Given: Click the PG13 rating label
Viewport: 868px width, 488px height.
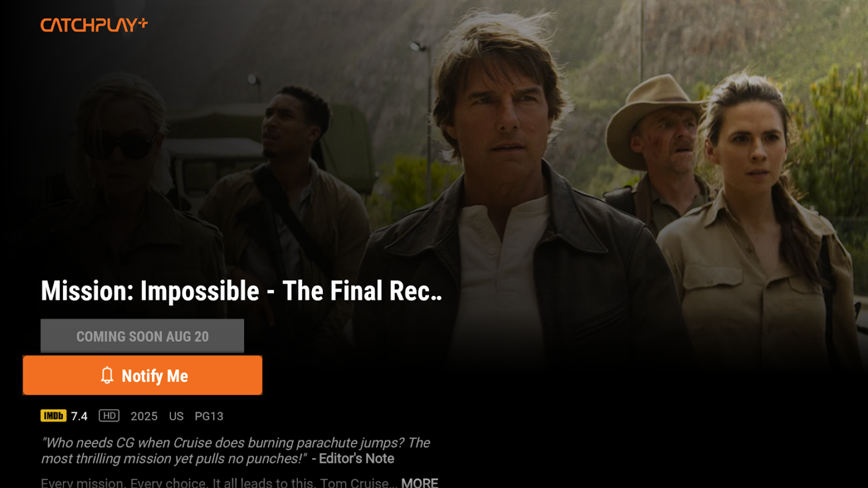Looking at the screenshot, I should click(x=209, y=416).
